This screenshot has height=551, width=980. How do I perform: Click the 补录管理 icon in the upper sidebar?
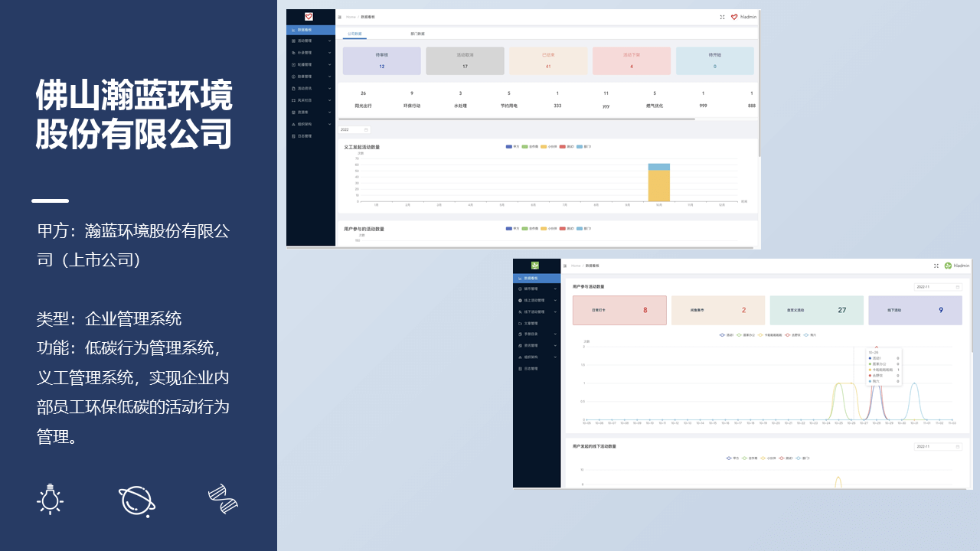click(293, 53)
